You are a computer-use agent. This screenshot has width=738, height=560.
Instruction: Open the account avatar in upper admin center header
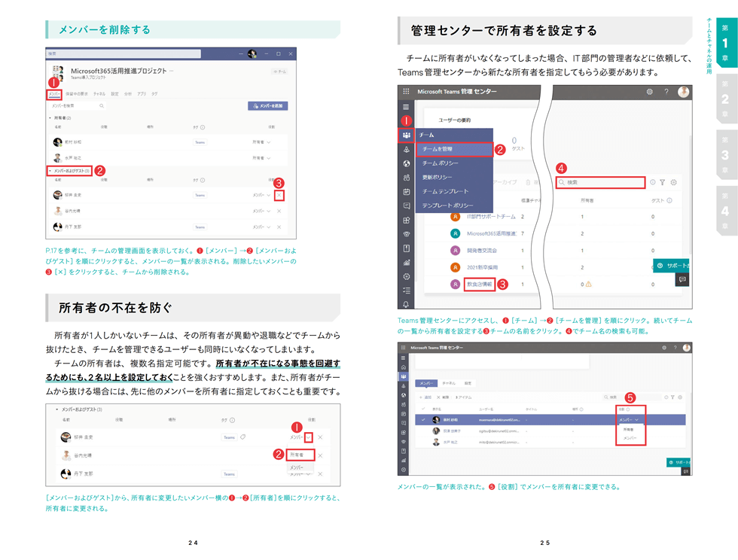684,92
